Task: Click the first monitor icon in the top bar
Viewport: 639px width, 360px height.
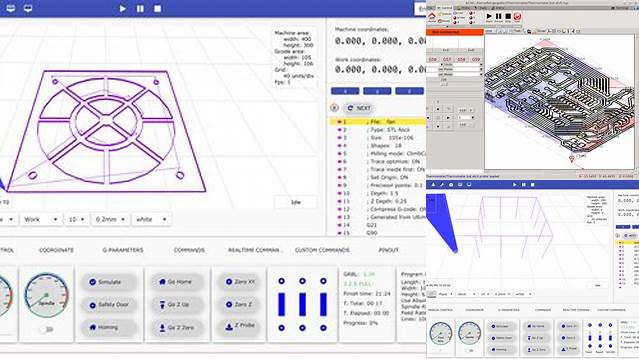Action: 11,8
